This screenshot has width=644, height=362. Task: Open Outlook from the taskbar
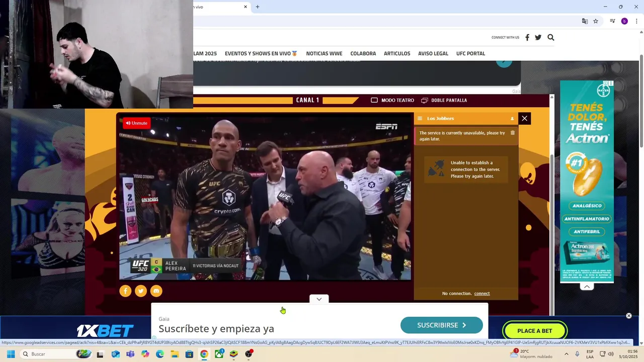click(x=115, y=354)
